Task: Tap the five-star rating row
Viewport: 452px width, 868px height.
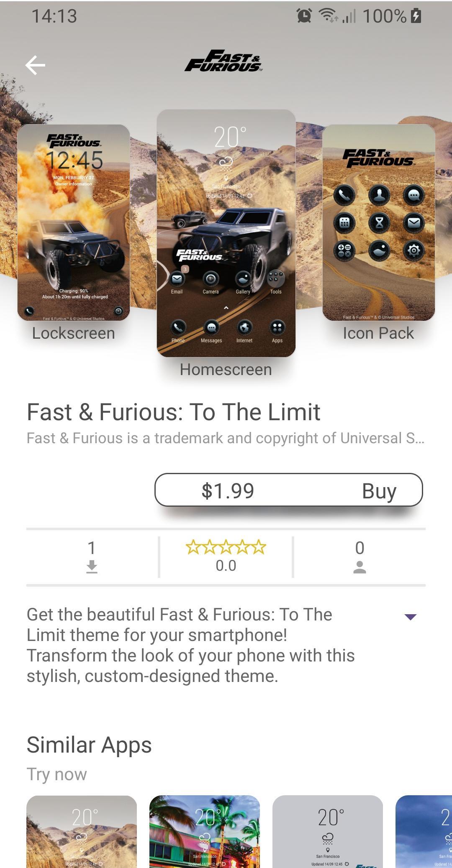Action: (226, 547)
